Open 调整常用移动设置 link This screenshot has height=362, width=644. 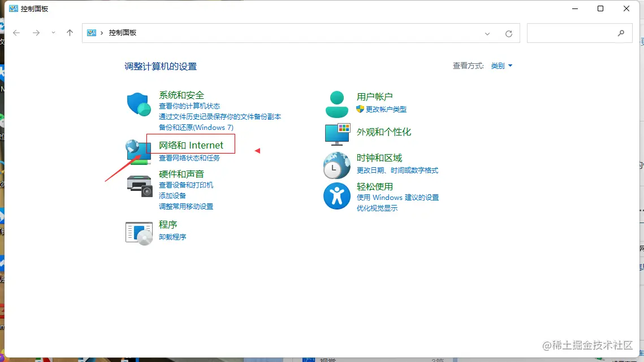tap(186, 207)
